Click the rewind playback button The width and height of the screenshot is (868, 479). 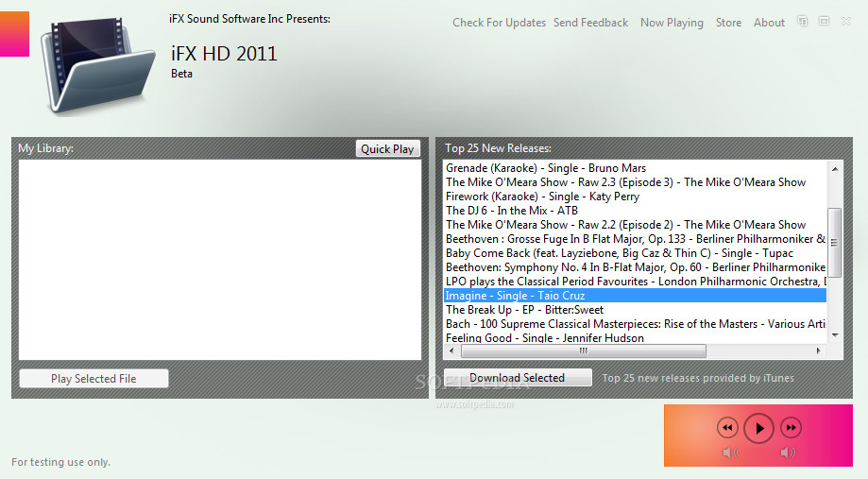(x=727, y=427)
